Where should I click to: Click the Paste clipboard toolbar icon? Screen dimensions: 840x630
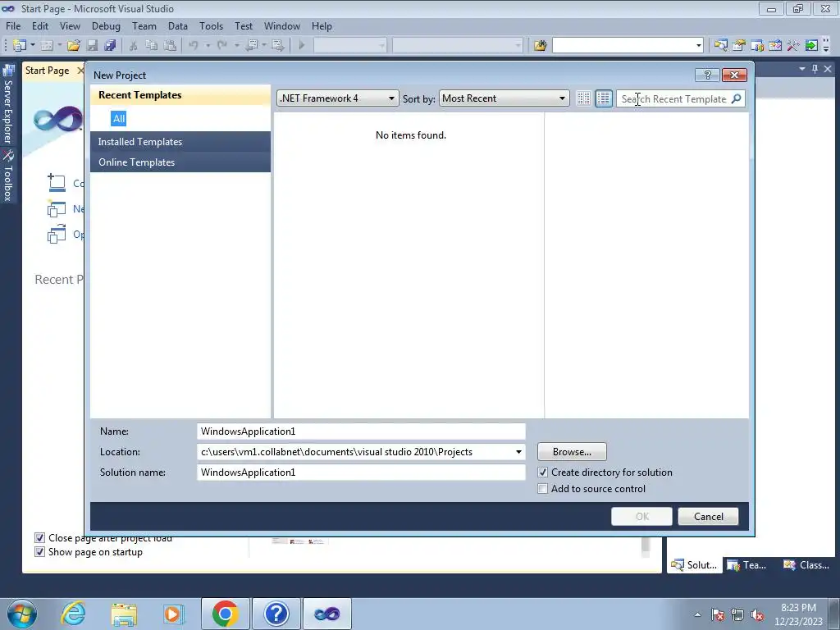click(170, 46)
